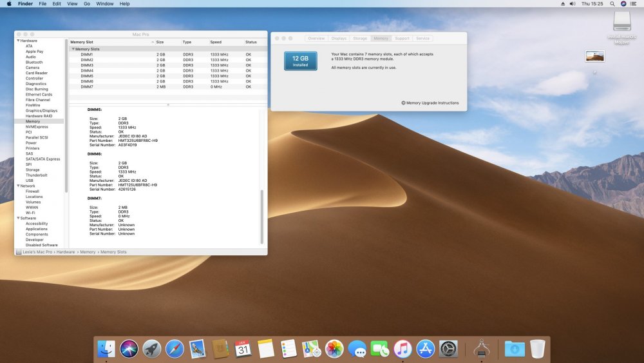The width and height of the screenshot is (644, 363).
Task: Open Calendar icon showing 31
Action: (243, 349)
